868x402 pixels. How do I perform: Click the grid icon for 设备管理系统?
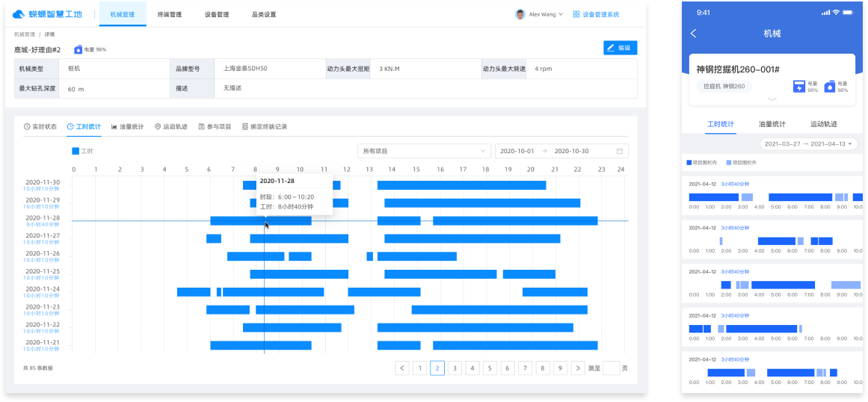(x=576, y=14)
